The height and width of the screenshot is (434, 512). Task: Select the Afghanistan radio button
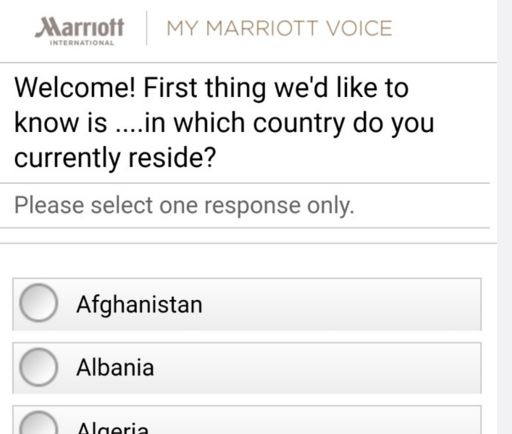(x=38, y=303)
